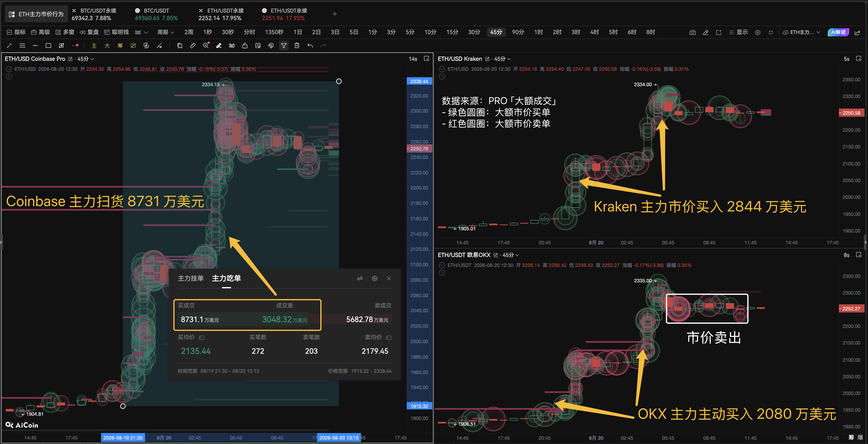Open Coinbase Pro 45分 interval dropdown

[x=86, y=59]
